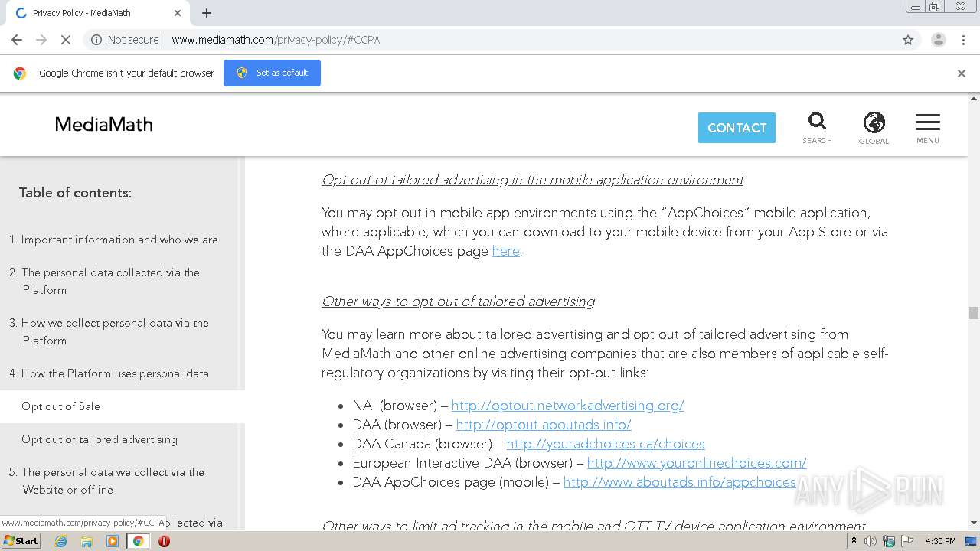Open the Not secure site info icon
Screen dimensions: 980x551
pyautogui.click(x=96, y=40)
